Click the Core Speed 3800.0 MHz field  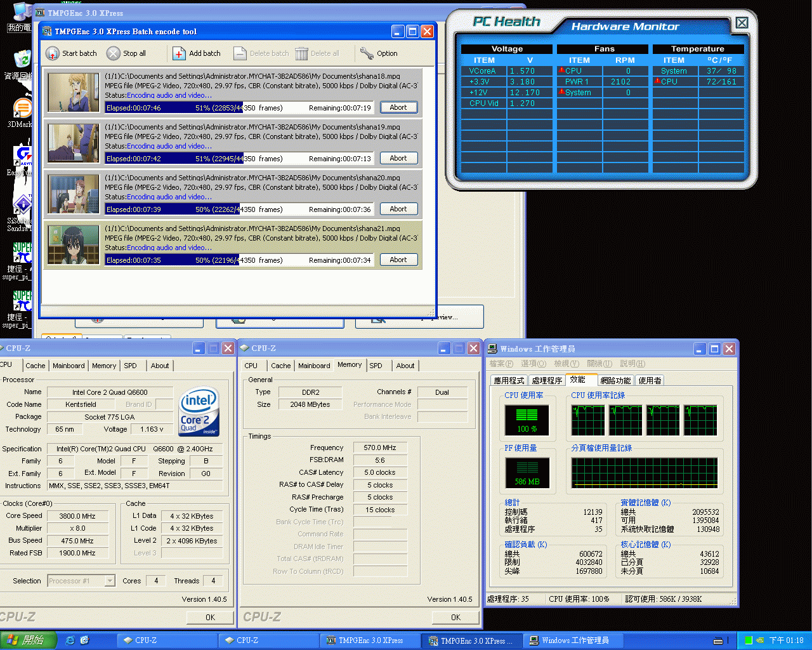point(77,516)
